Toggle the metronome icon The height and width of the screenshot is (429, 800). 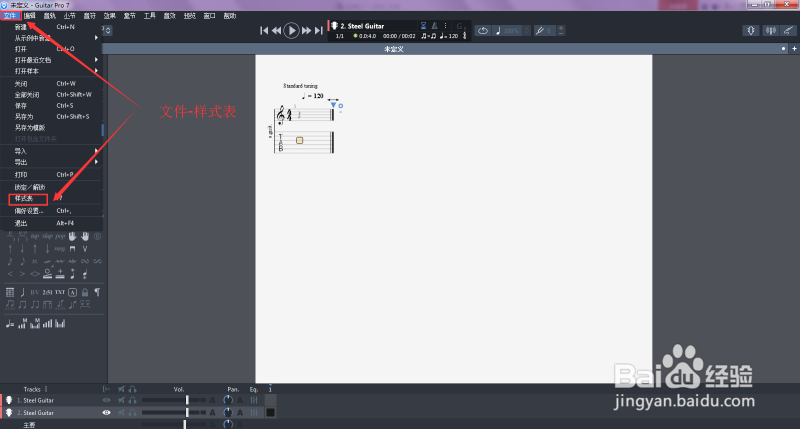point(434,26)
